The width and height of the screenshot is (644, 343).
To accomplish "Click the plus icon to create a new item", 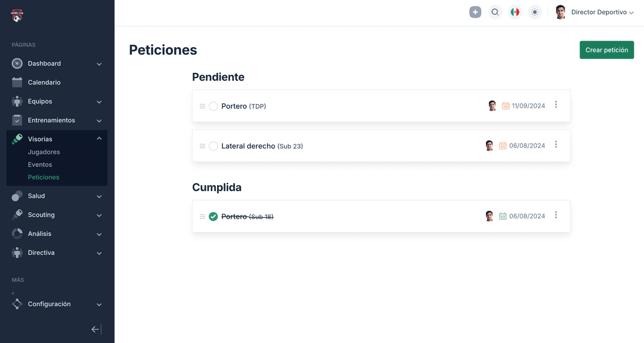I will 475,11.
